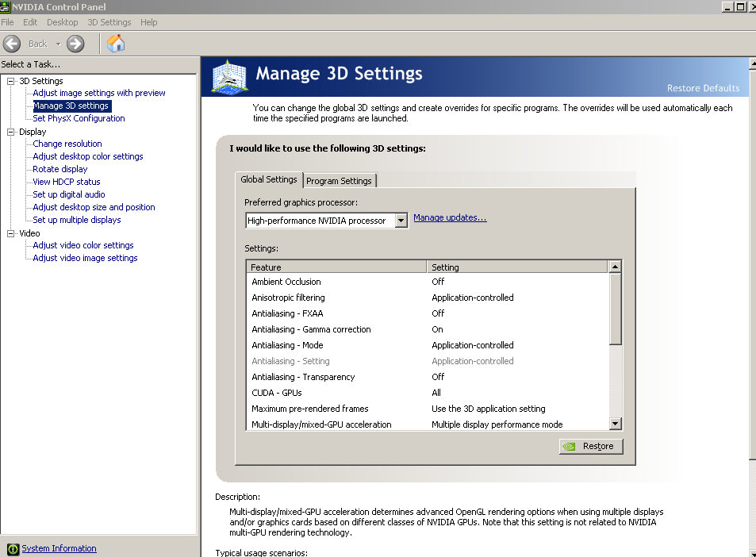The height and width of the screenshot is (557, 756).
Task: Open Rotate display task
Action: pos(59,169)
